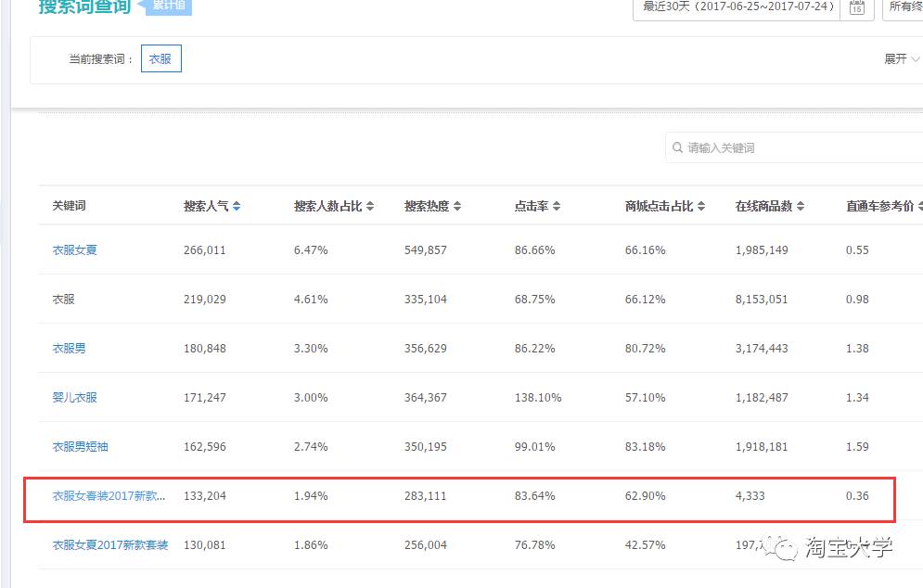The height and width of the screenshot is (588, 923).
Task: Sort table by 搜索人数占比 arrows
Action: tap(370, 207)
